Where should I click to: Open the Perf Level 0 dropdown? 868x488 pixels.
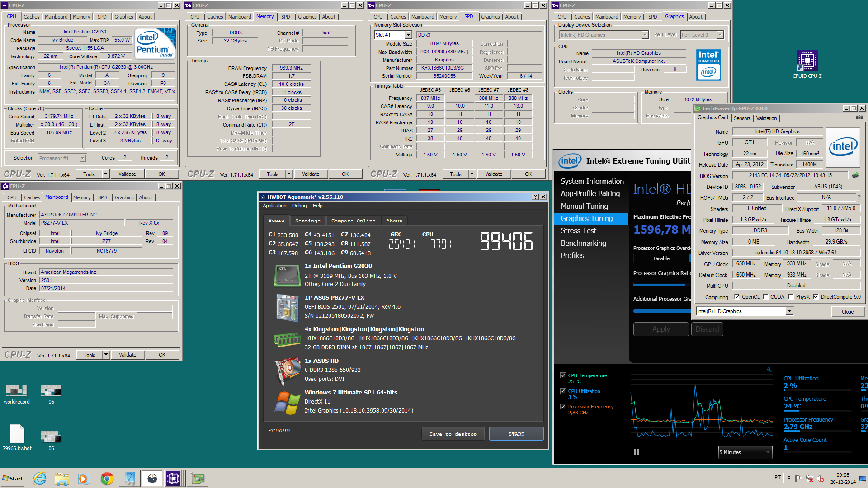[x=720, y=35]
